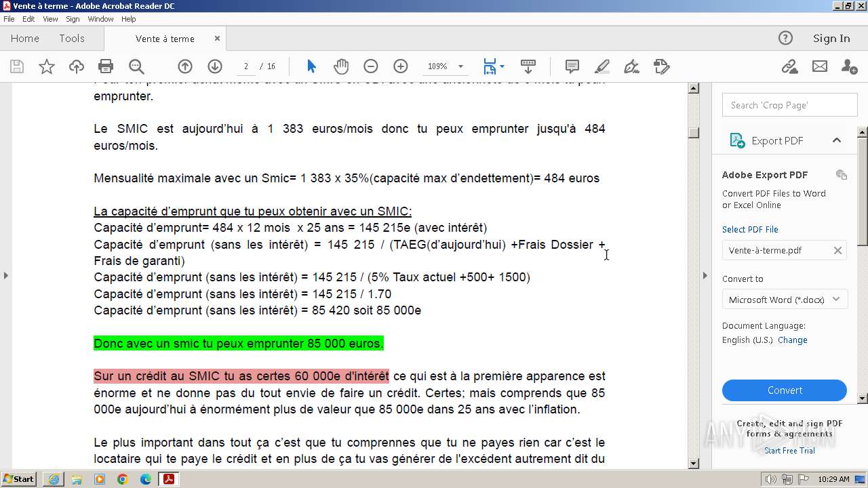868x488 pixels.
Task: Click the Export PDF panel icon
Action: tap(737, 140)
